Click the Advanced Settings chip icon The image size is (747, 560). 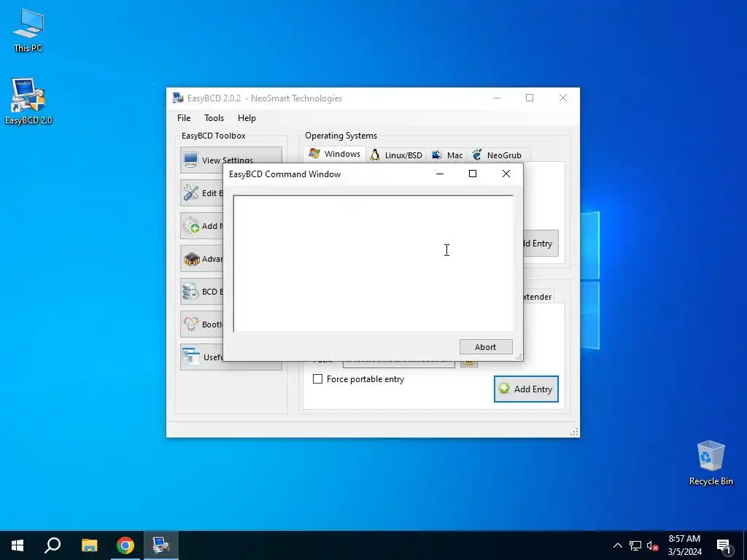point(192,259)
